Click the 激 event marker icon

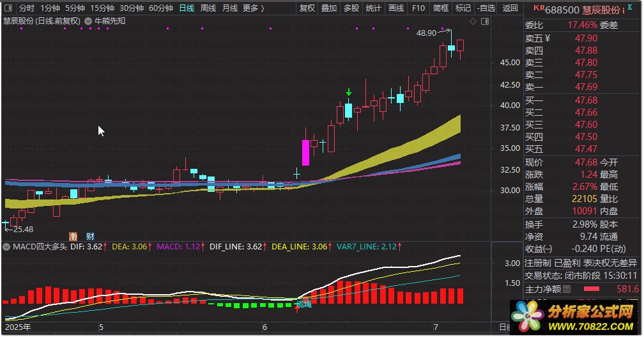coord(73,237)
